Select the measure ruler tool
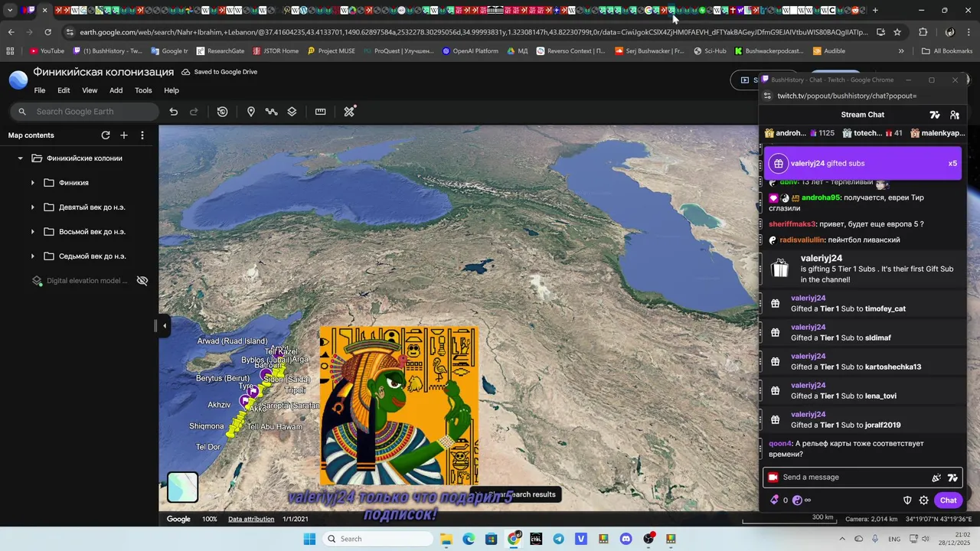This screenshot has width=980, height=551. (x=321, y=112)
